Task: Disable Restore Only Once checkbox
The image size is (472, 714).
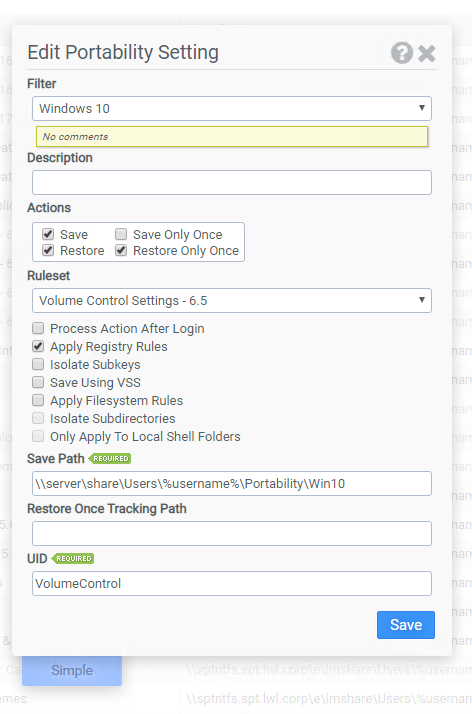Action: (121, 250)
